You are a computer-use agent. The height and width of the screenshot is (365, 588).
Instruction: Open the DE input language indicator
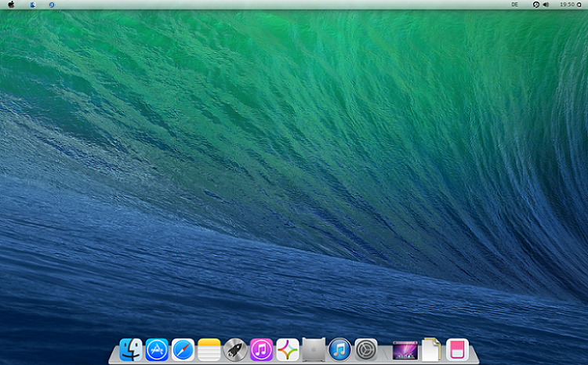pyautogui.click(x=514, y=5)
